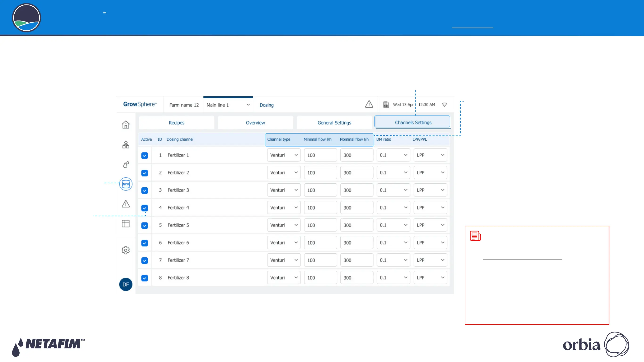Open the table layout icon in sidebar
This screenshot has height=362, width=644.
(126, 223)
